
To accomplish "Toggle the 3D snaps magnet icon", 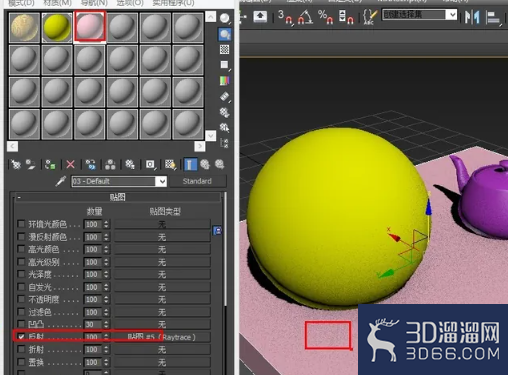I will click(x=286, y=17).
